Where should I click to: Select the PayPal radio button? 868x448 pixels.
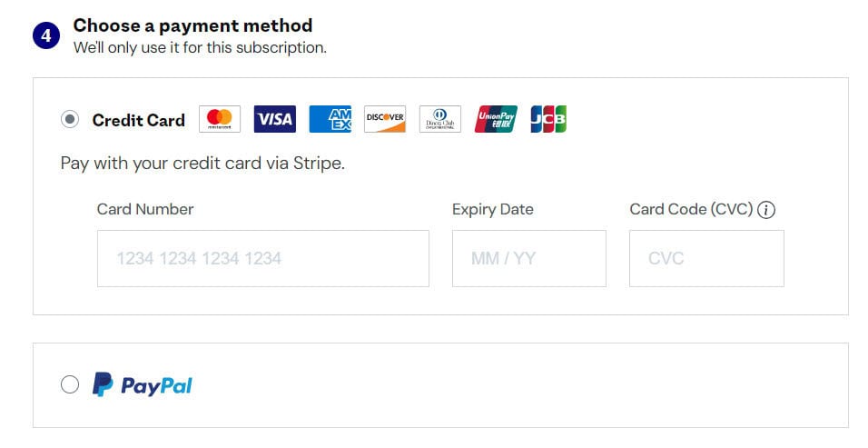(70, 385)
